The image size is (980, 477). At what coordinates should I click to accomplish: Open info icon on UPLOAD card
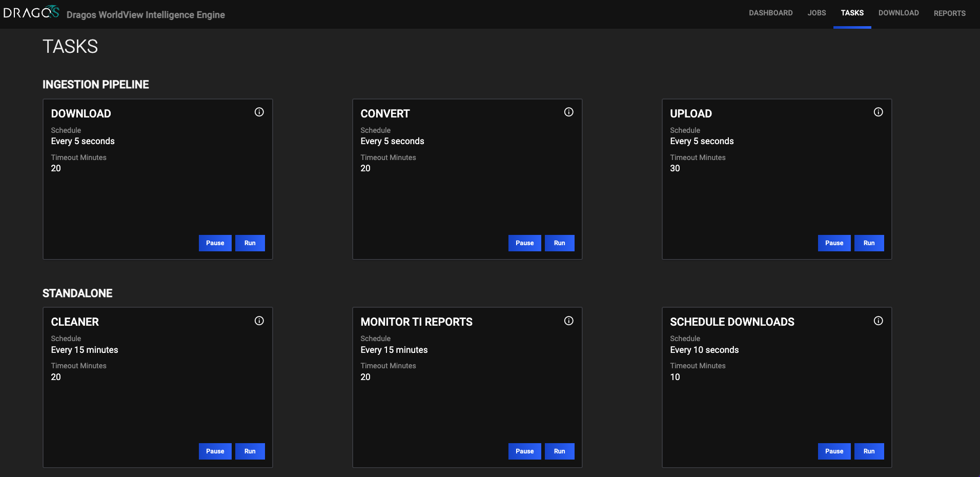coord(879,112)
